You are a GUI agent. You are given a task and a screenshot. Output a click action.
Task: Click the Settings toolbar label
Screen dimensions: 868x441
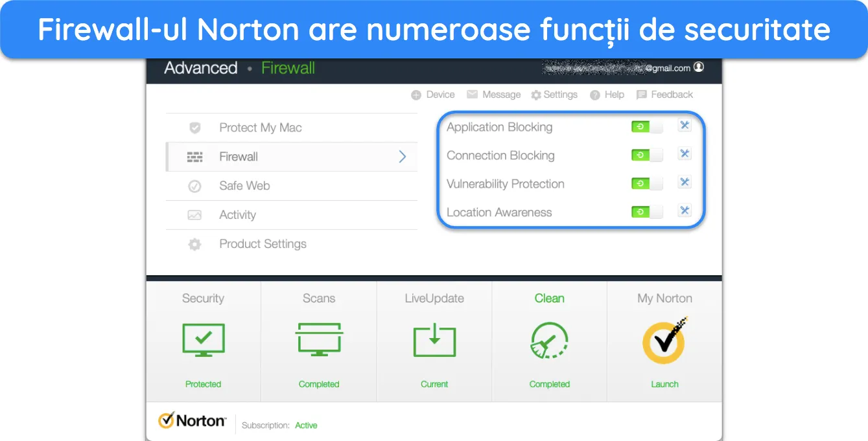click(x=560, y=95)
